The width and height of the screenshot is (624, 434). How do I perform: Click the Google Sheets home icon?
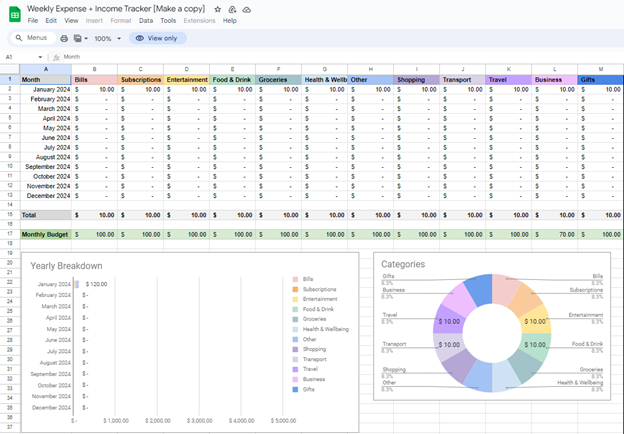(x=15, y=15)
